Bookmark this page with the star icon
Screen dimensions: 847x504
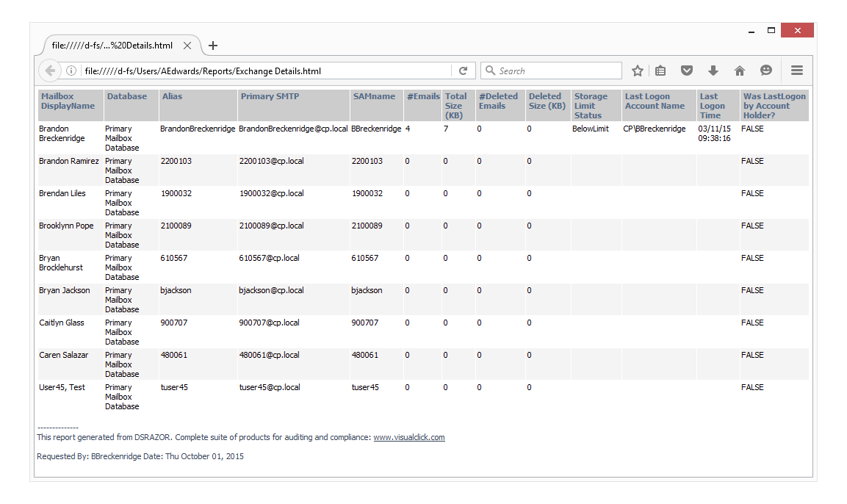tap(638, 71)
